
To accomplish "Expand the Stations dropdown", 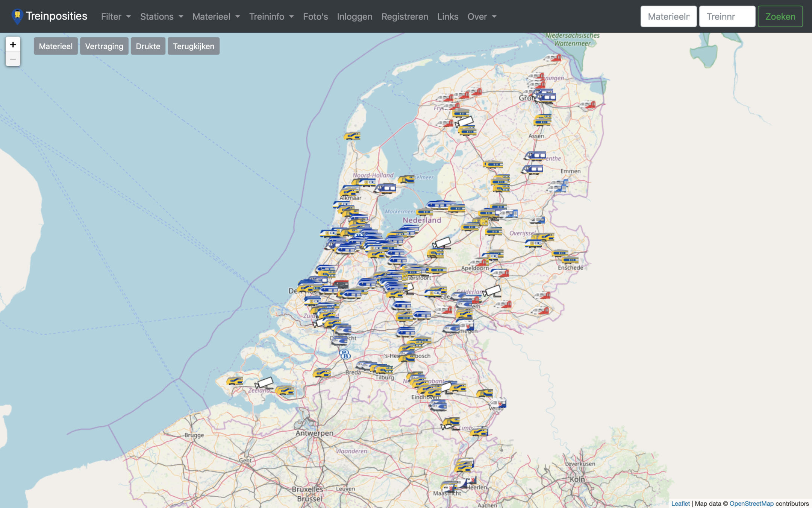I will [162, 17].
